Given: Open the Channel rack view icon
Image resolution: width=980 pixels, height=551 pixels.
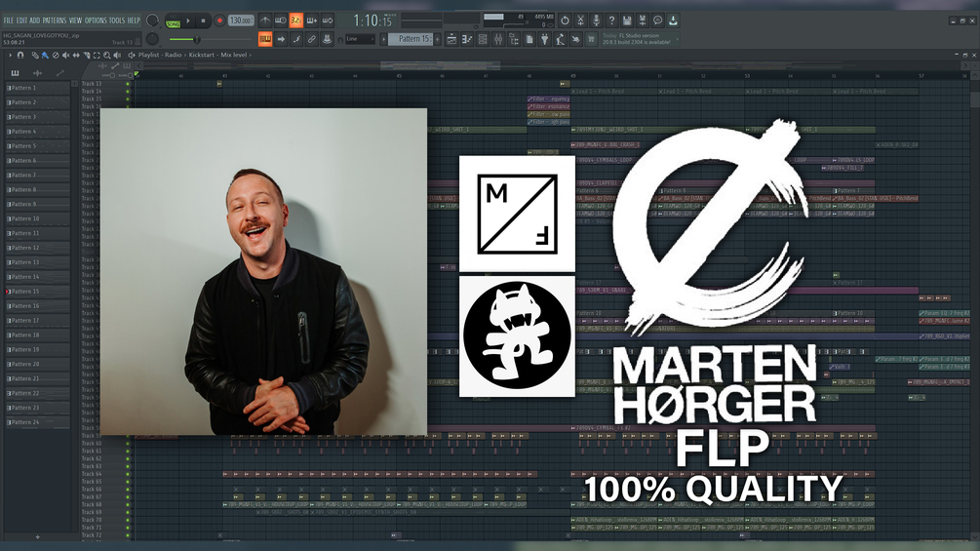Looking at the screenshot, I should 483,39.
